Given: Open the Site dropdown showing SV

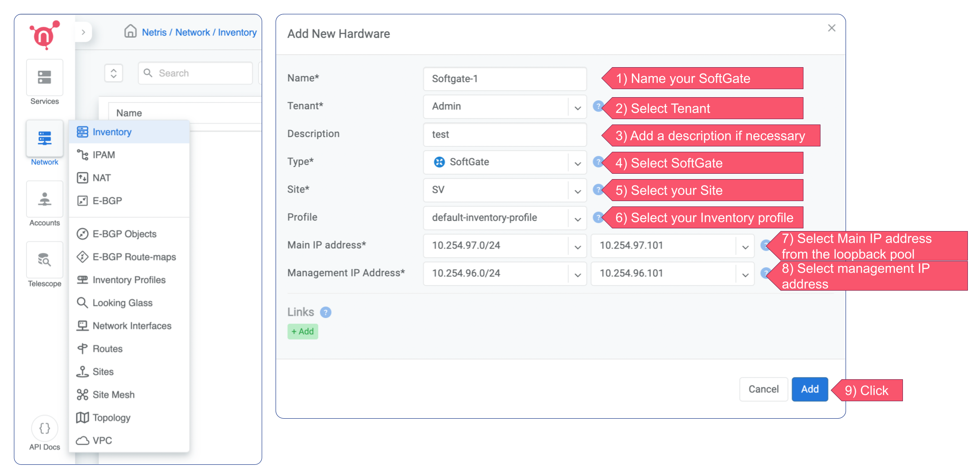Looking at the screenshot, I should pos(505,190).
